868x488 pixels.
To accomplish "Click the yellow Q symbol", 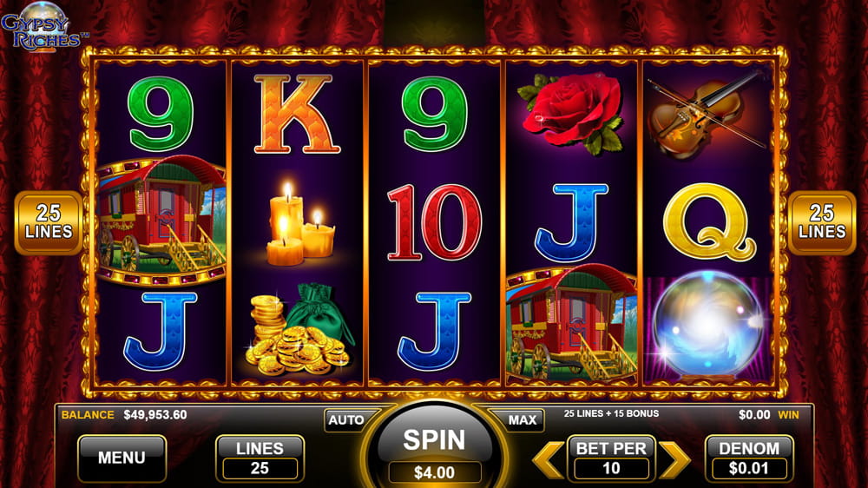I will pyautogui.click(x=708, y=222).
